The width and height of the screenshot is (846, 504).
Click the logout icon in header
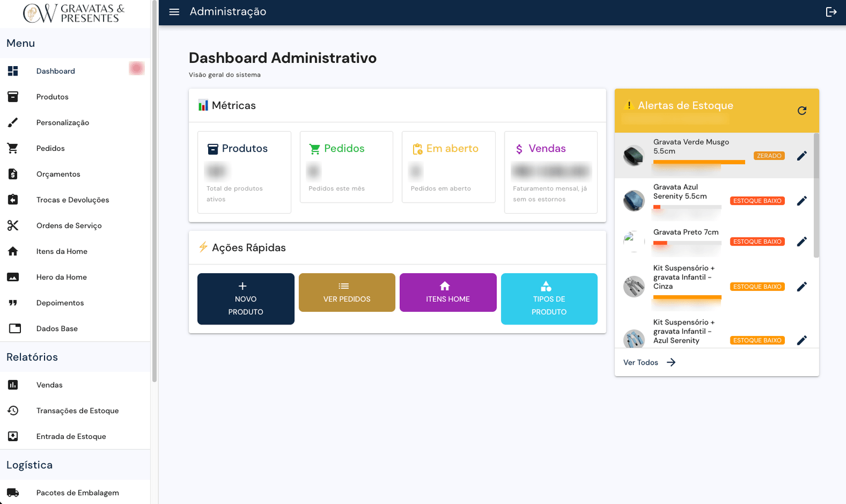(831, 12)
